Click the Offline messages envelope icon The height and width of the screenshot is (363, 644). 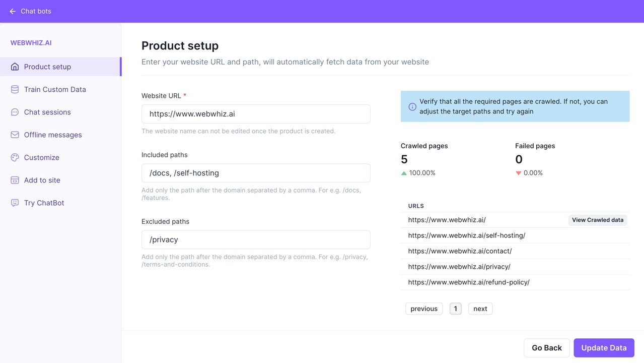tap(15, 135)
